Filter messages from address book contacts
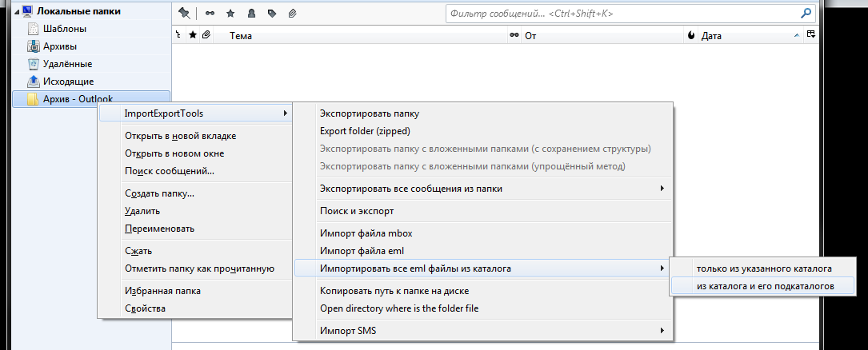 click(x=251, y=13)
